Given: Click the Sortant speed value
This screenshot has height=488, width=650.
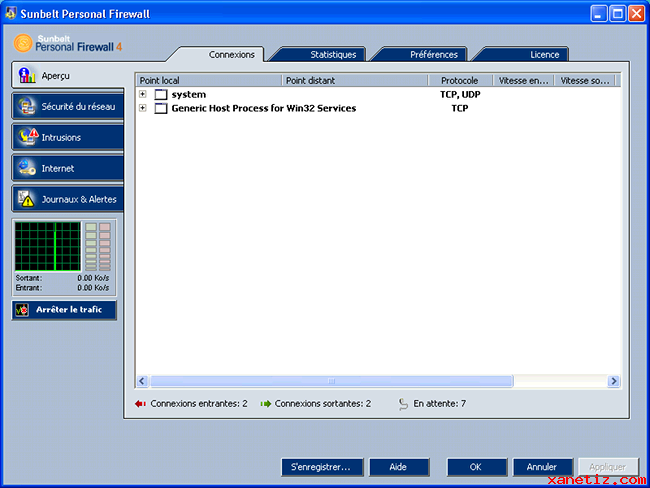Looking at the screenshot, I should click(93, 278).
